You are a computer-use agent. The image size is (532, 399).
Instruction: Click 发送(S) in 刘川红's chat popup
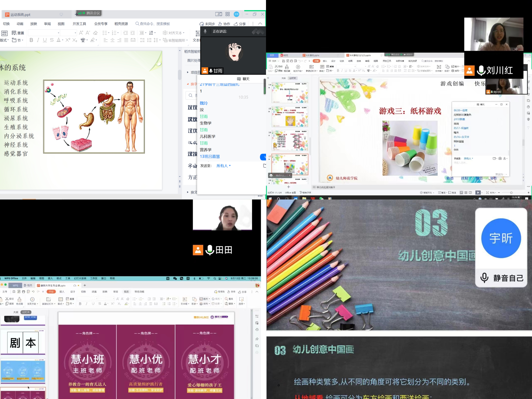click(499, 174)
